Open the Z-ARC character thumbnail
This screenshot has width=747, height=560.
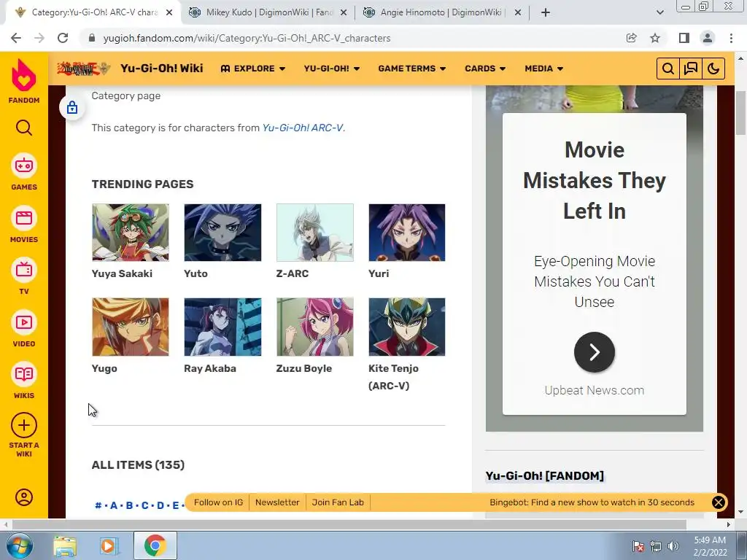(x=315, y=233)
